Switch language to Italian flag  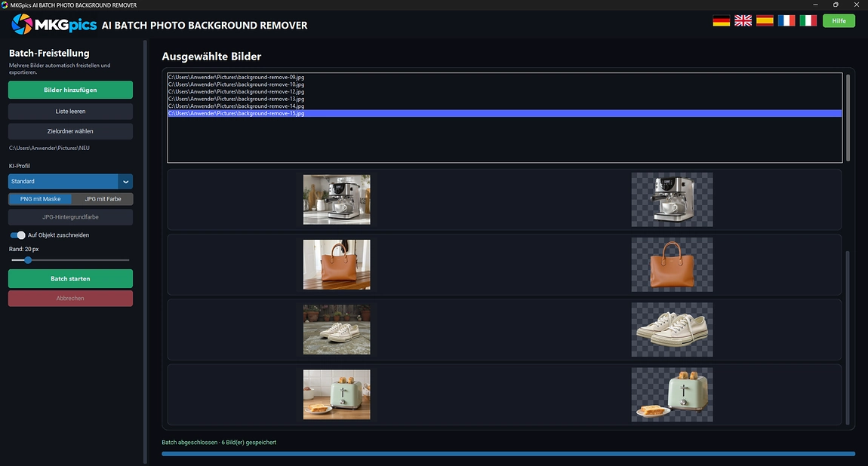click(x=808, y=21)
